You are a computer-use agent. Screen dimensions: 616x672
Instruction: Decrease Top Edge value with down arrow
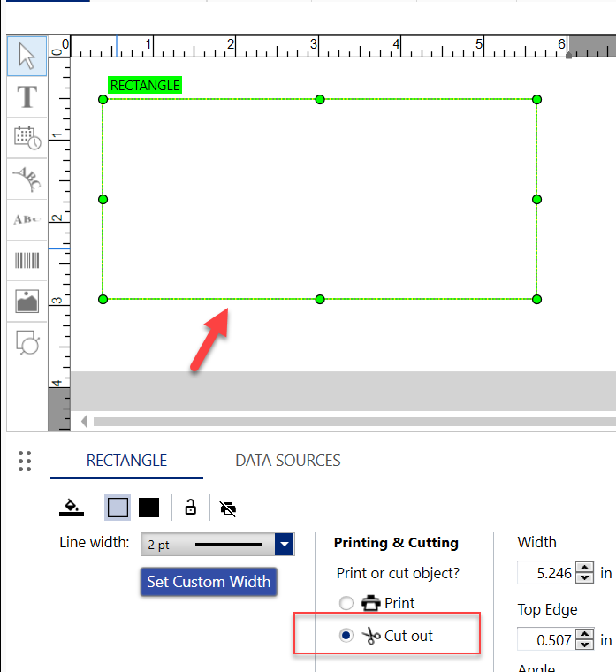click(584, 645)
